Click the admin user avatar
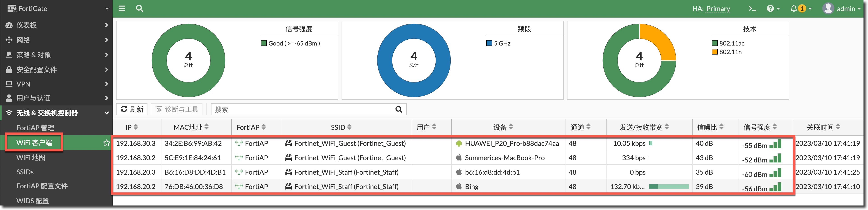868x210 pixels. coord(828,8)
